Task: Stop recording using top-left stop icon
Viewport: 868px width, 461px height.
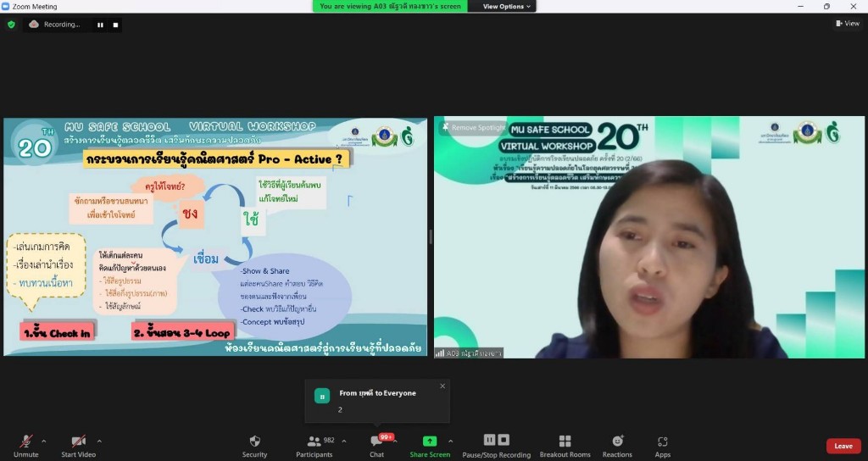Action: (115, 25)
